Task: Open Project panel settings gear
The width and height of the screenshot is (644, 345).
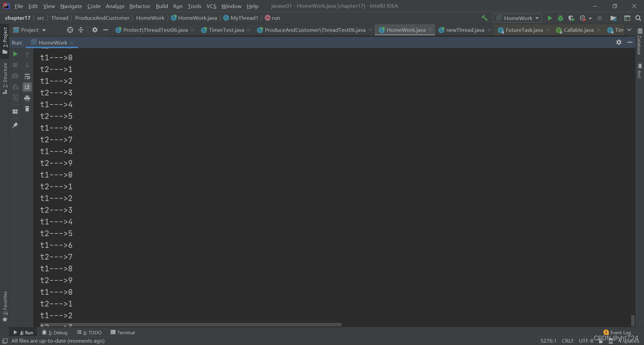Action: [x=95, y=30]
